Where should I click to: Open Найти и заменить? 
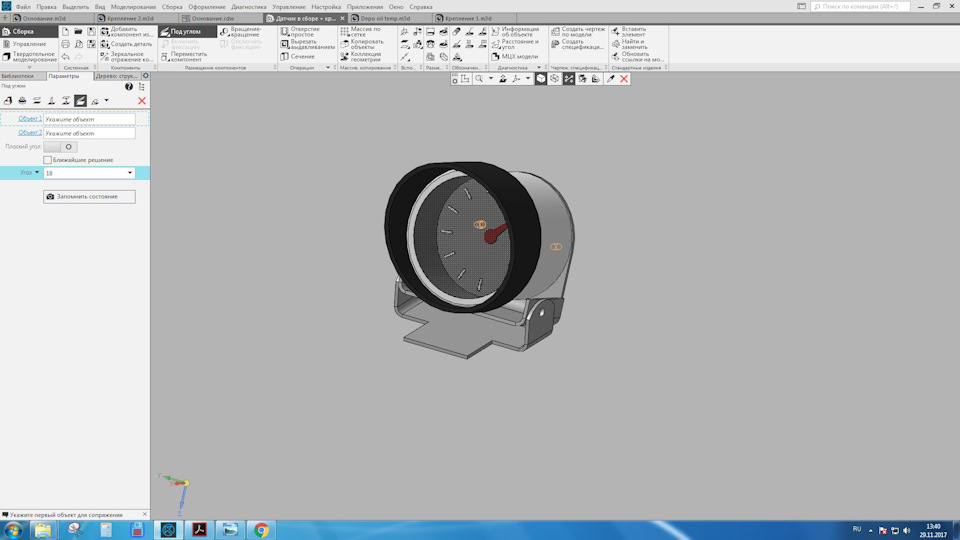tap(629, 44)
